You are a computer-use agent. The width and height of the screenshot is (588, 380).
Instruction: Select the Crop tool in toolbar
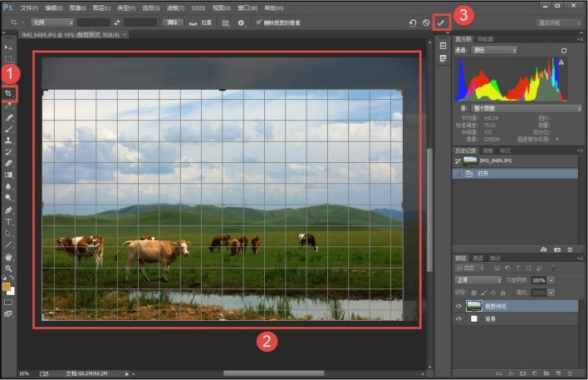9,95
